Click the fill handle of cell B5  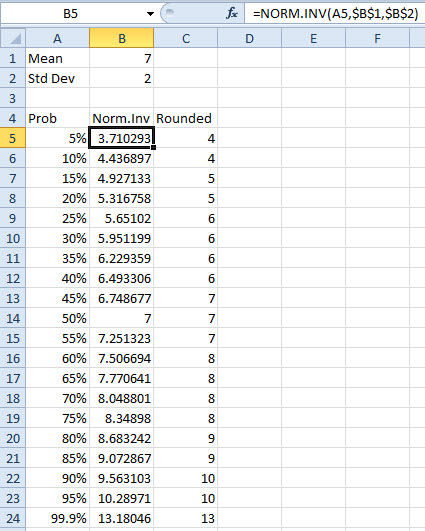[154, 147]
